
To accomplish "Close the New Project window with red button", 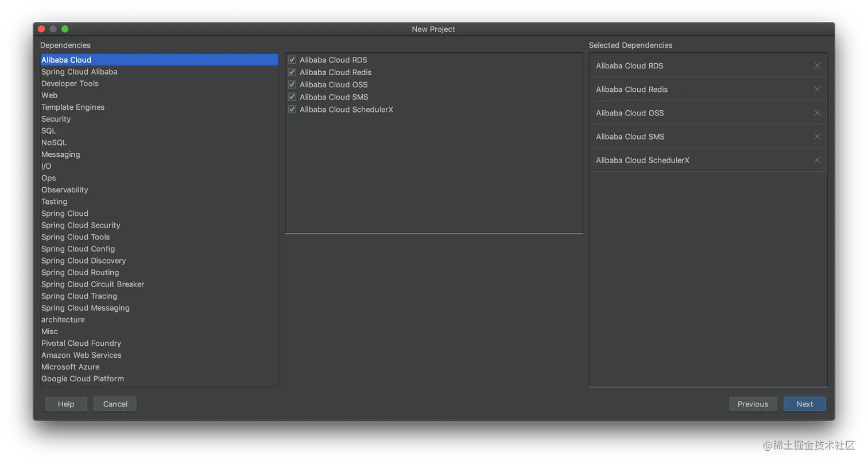I will pos(41,29).
